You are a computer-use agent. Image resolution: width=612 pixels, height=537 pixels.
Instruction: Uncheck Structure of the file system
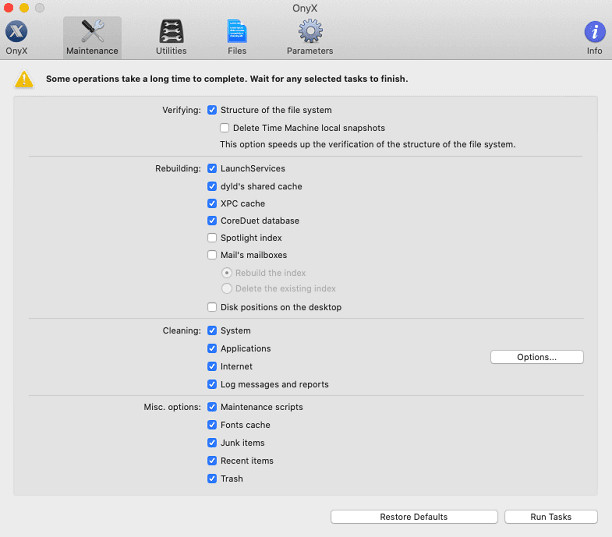[x=212, y=110]
